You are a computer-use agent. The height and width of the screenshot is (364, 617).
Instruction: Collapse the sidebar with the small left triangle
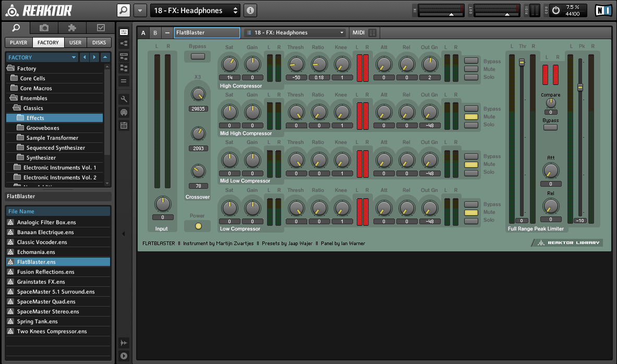pyautogui.click(x=124, y=234)
